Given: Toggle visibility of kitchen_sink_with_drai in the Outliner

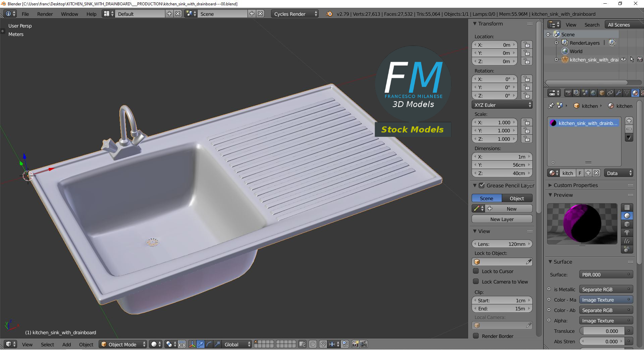Looking at the screenshot, I should coord(623,59).
